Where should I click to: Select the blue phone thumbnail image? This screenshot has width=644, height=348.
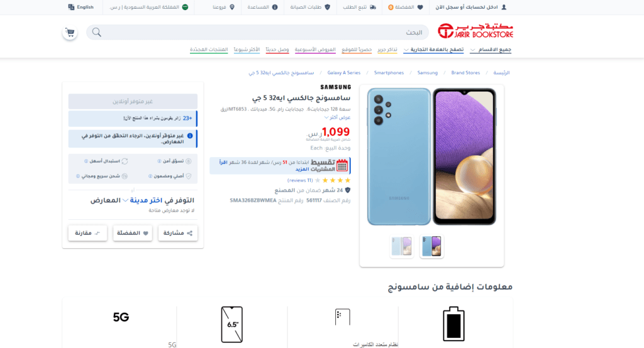(431, 246)
